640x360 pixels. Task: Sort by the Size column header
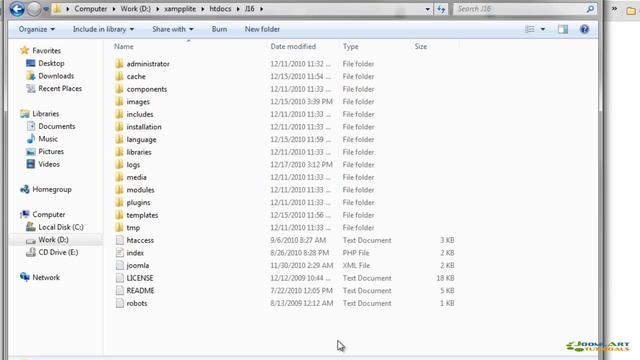coord(421,47)
